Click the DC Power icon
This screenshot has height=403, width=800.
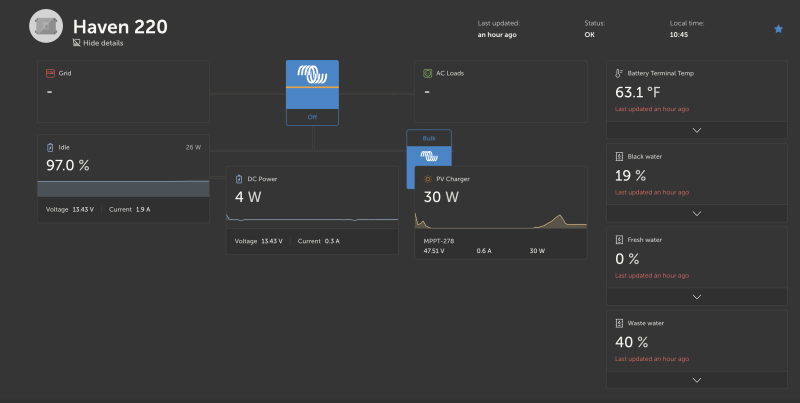click(x=239, y=179)
